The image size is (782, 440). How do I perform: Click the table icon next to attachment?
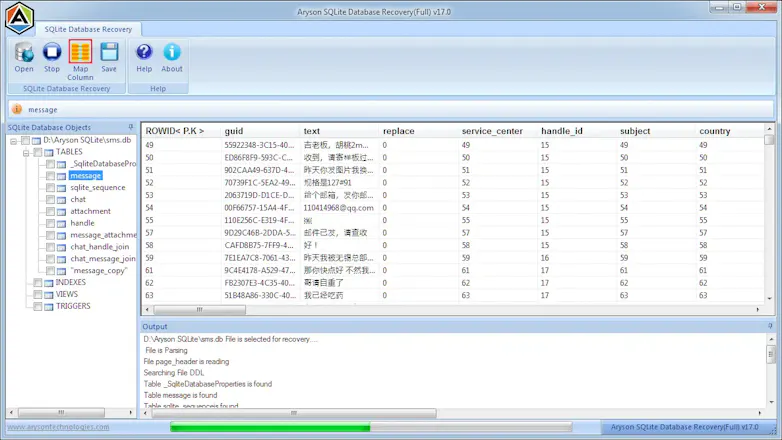click(x=61, y=212)
